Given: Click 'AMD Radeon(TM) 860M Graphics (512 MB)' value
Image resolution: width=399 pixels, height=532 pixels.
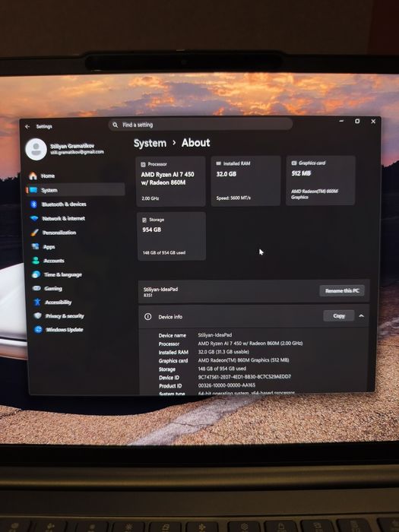Looking at the screenshot, I should coord(244,360).
